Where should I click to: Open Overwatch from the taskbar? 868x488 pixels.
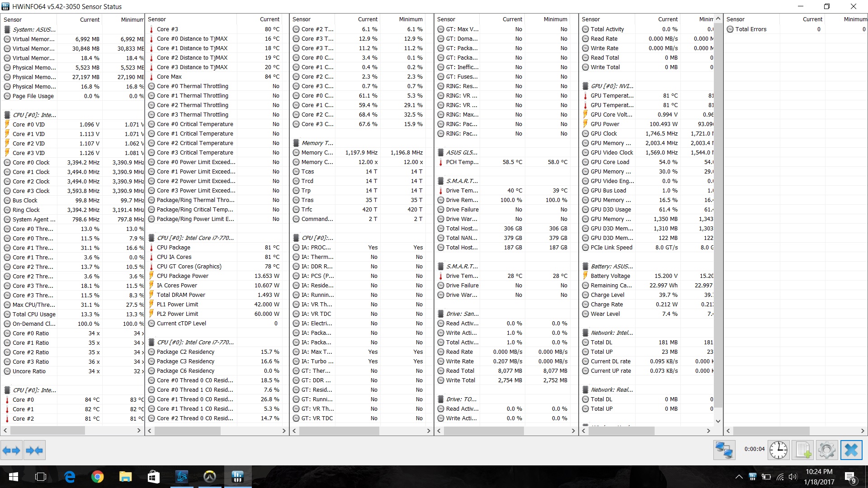(x=209, y=477)
